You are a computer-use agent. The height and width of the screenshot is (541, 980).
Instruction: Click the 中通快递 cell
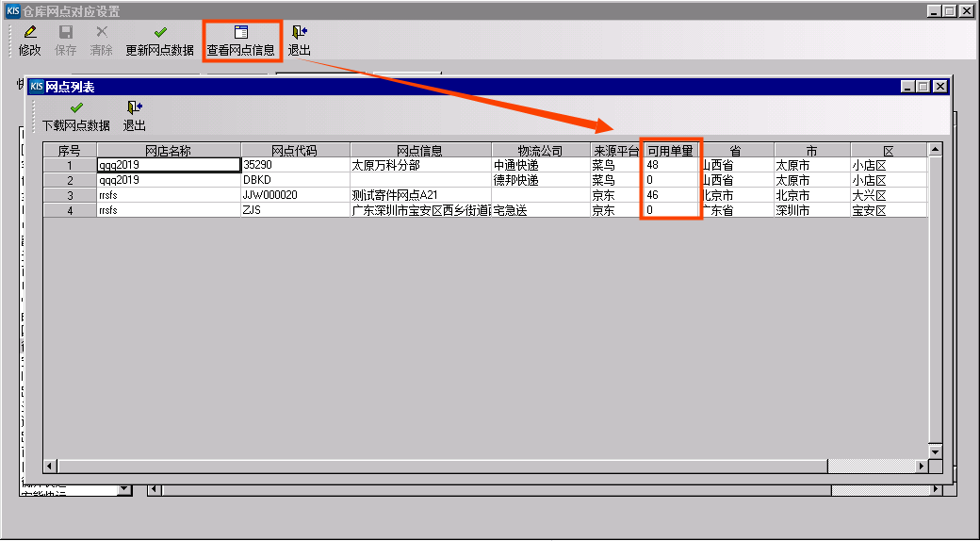(x=541, y=165)
